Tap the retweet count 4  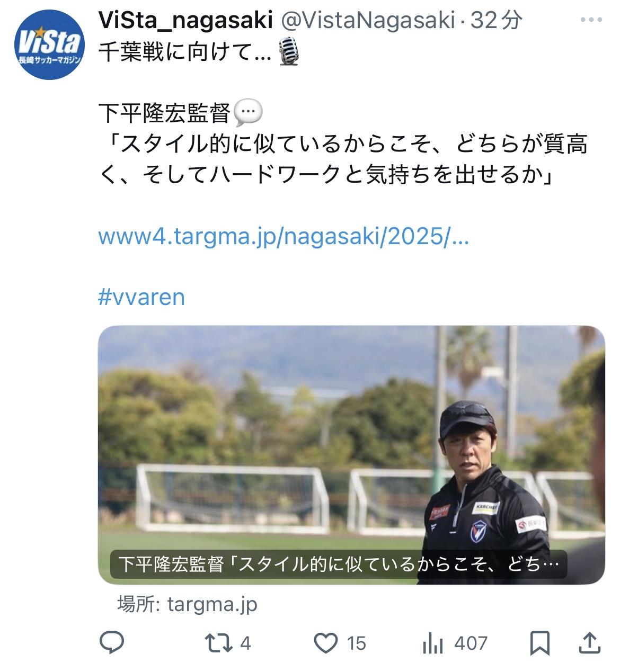[x=245, y=643]
